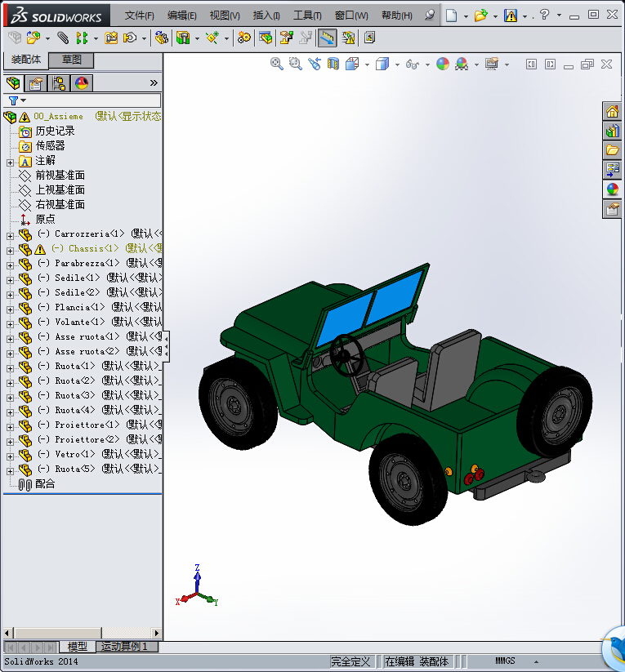This screenshot has width=625, height=672.
Task: Expand more panel tabs with double chevron
Action: 154,83
